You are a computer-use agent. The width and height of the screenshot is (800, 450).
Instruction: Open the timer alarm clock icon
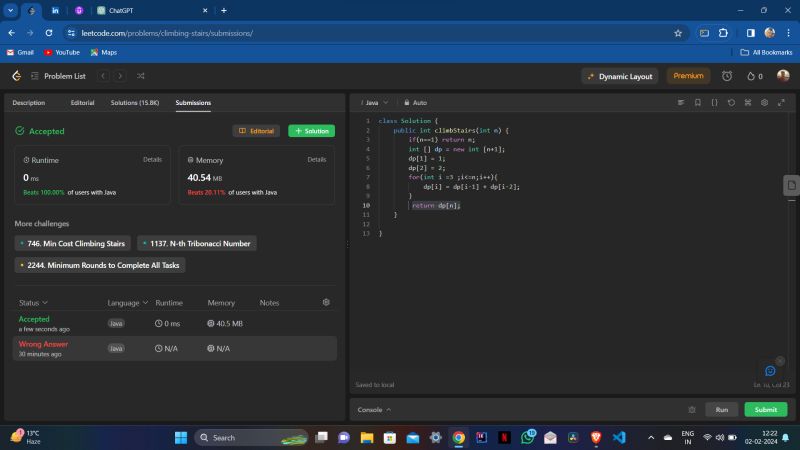[x=726, y=76]
